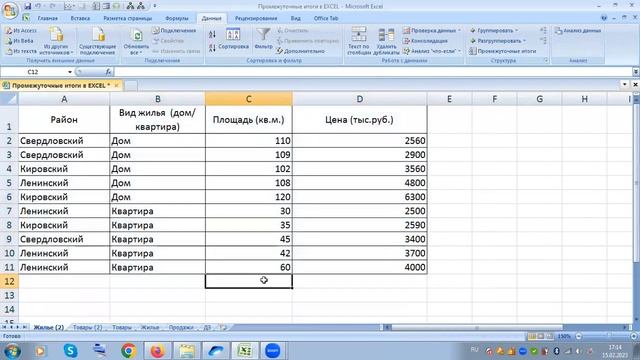Select Page Layout view in status bar
Viewport: 640px width, 360px height.
(x=541, y=336)
